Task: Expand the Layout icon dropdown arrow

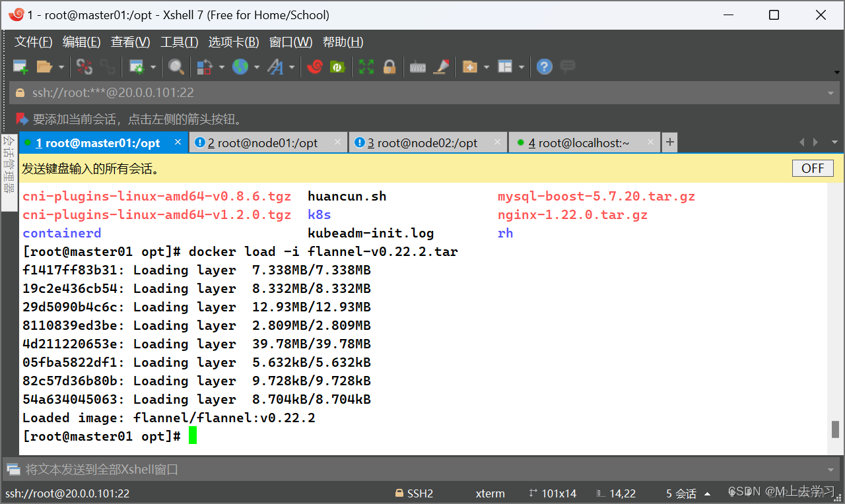Action: tap(522, 67)
